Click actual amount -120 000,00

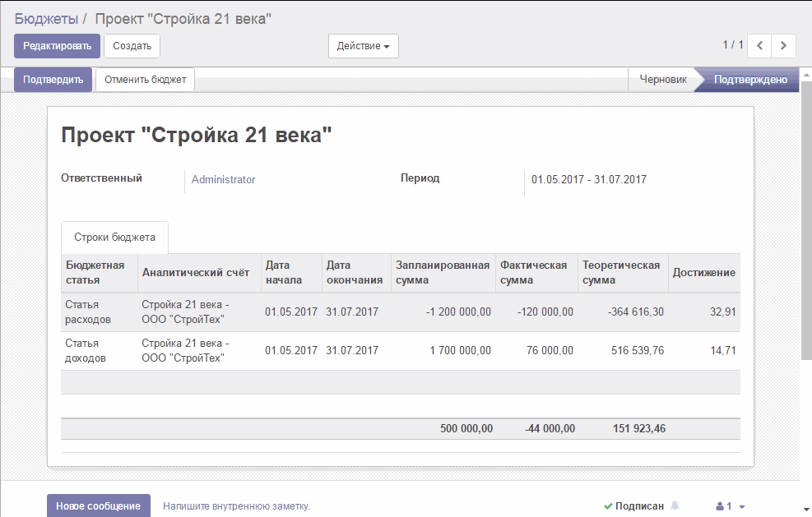[545, 312]
